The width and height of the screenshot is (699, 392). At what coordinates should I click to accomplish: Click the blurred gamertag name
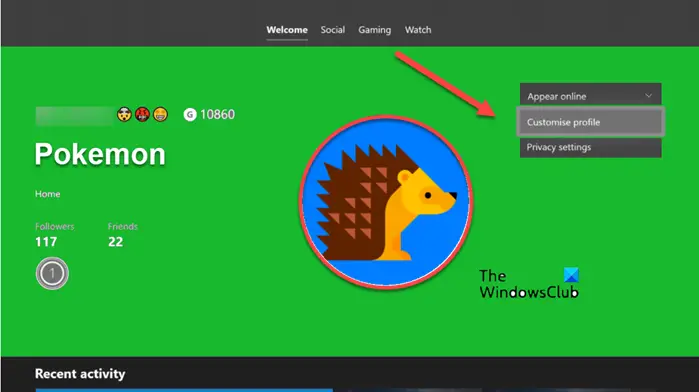point(75,116)
